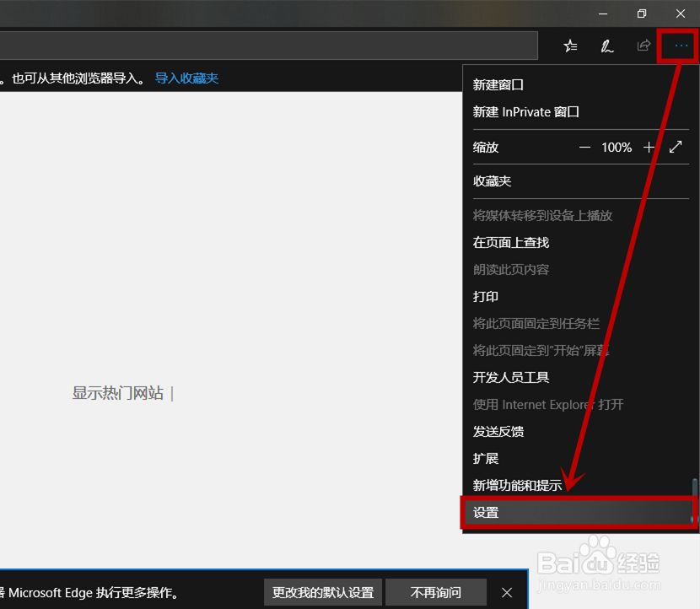Select the Web Notes pen icon

tap(607, 46)
